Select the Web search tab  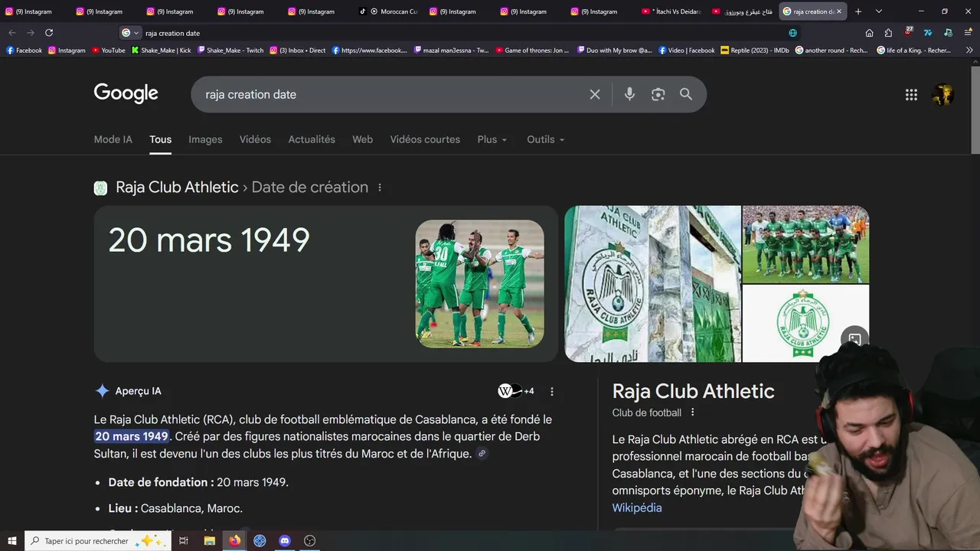(x=362, y=139)
